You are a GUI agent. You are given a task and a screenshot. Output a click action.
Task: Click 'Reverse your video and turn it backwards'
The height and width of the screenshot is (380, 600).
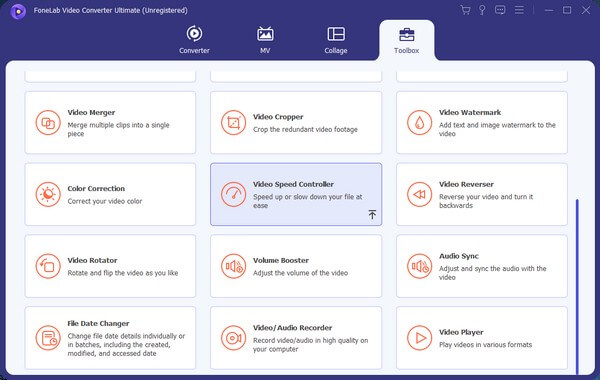point(486,201)
